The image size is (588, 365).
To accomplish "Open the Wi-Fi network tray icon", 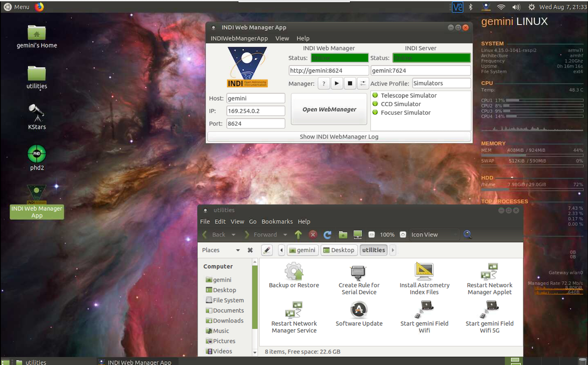I will [501, 7].
